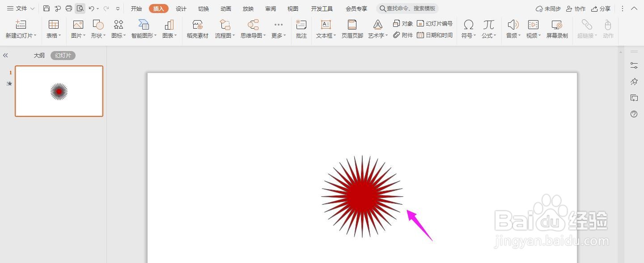Click the 图标 icons library button
This screenshot has width=644, height=263.
pos(119,29)
